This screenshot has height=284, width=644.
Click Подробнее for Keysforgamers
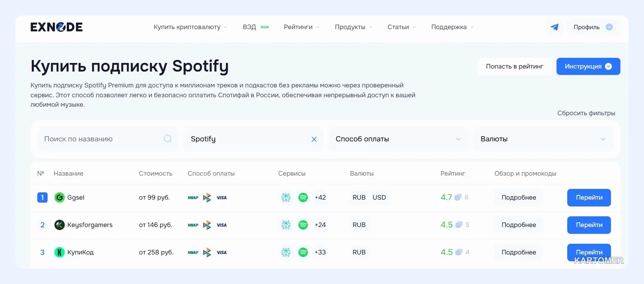tap(519, 225)
